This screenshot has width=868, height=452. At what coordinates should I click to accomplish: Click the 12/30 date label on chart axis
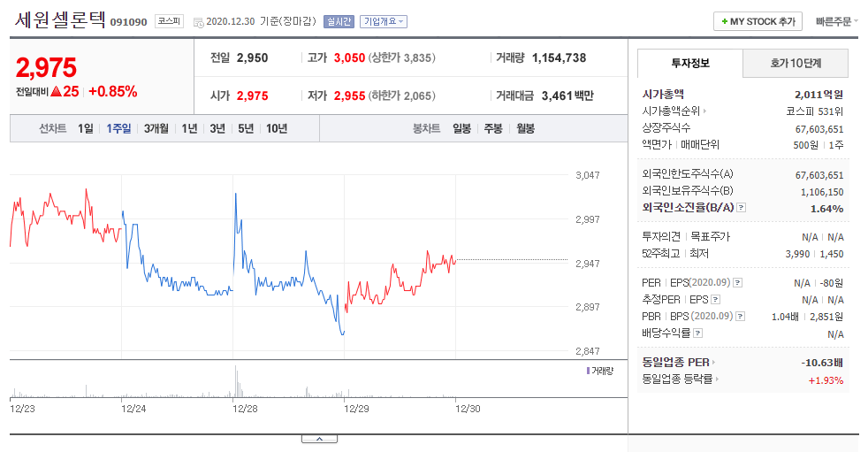pyautogui.click(x=468, y=409)
